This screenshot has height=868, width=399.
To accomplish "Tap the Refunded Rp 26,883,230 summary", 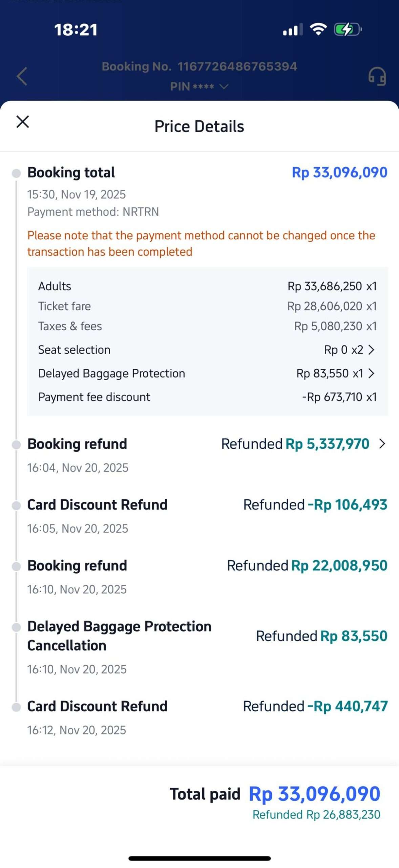I will pyautogui.click(x=316, y=814).
